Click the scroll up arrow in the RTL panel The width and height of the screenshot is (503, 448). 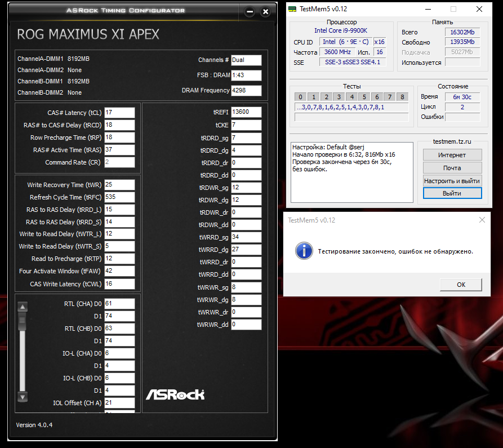pos(23,307)
